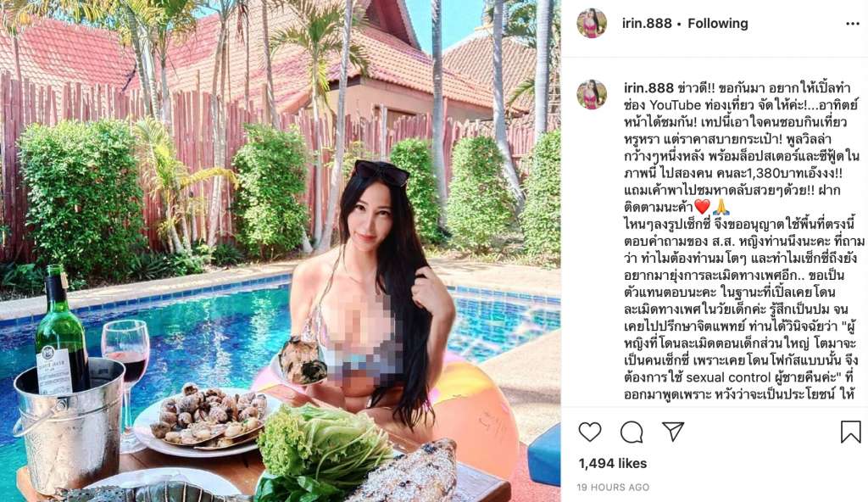The width and height of the screenshot is (868, 502).
Task: Save the post with the bookmark icon
Action: (x=851, y=432)
